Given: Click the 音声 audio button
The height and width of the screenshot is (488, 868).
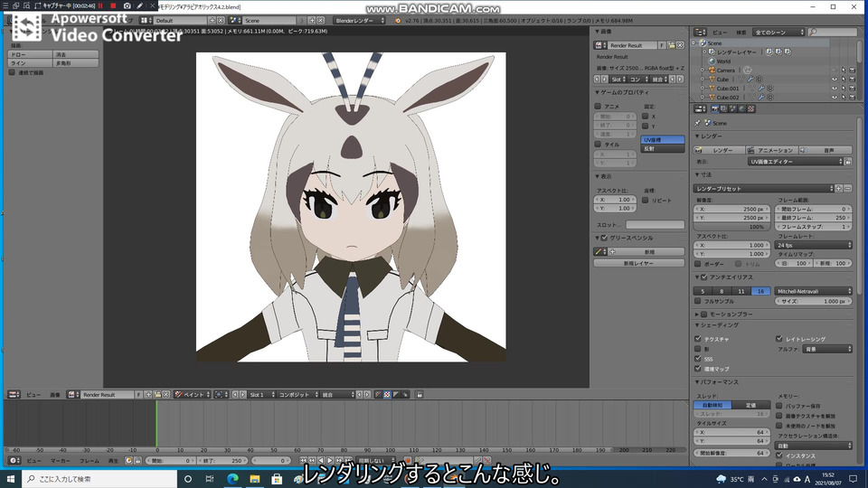Looking at the screenshot, I should [826, 150].
